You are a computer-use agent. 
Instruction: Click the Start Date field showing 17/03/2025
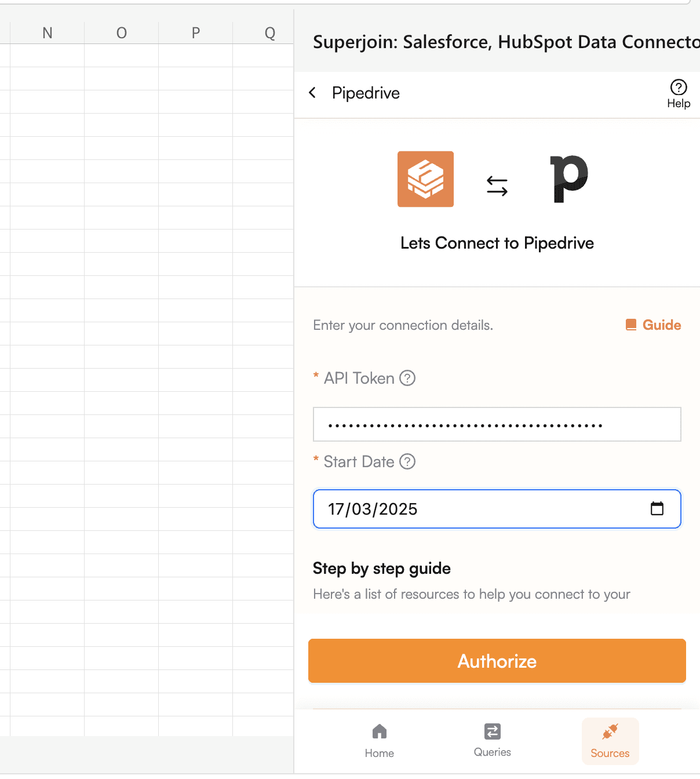497,509
